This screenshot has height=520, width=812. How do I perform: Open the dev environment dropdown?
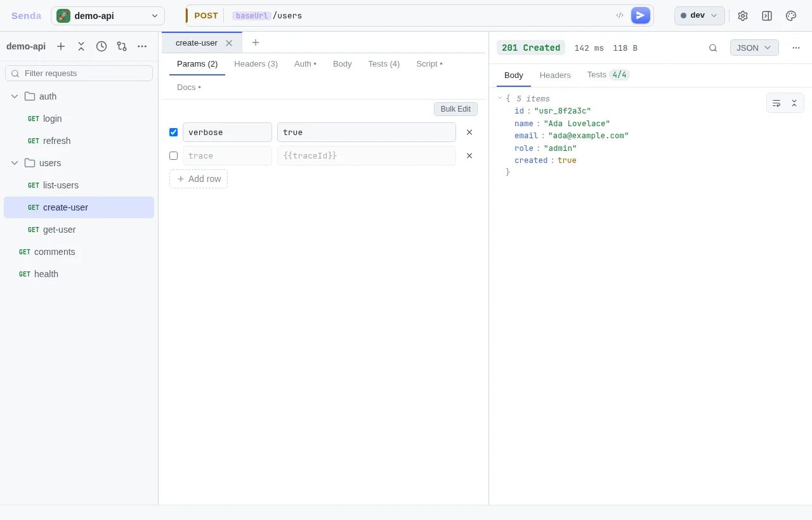[x=699, y=16]
